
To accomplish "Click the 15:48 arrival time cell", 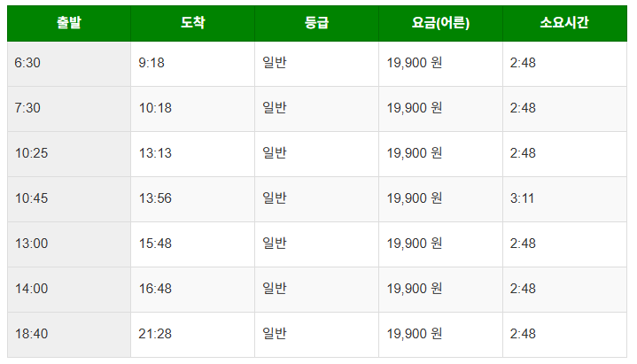I will pos(193,244).
